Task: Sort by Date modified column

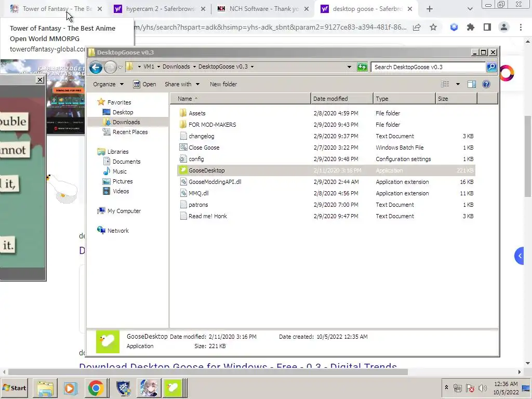Action: [342, 99]
